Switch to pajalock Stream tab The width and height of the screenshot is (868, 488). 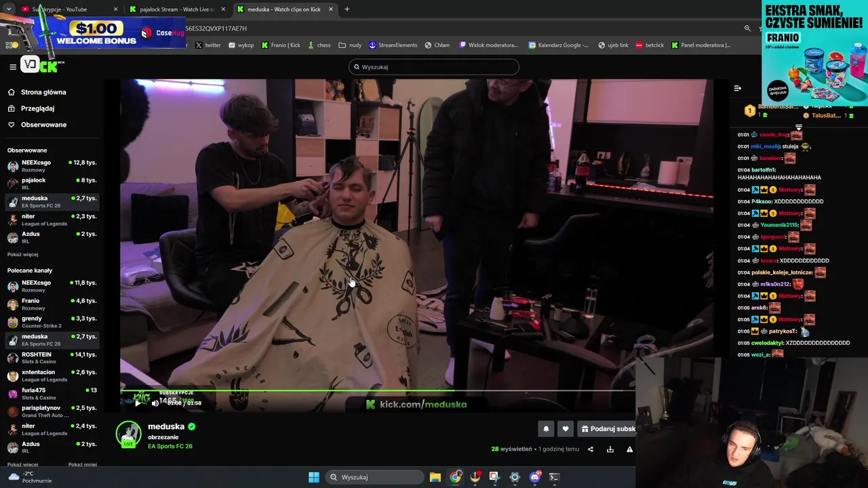tap(178, 9)
